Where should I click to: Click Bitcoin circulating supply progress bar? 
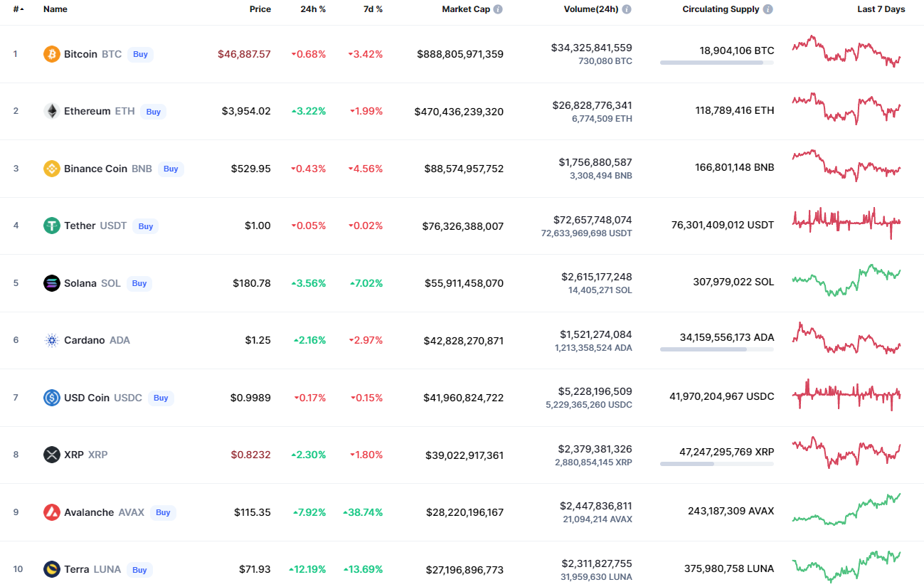pyautogui.click(x=717, y=63)
